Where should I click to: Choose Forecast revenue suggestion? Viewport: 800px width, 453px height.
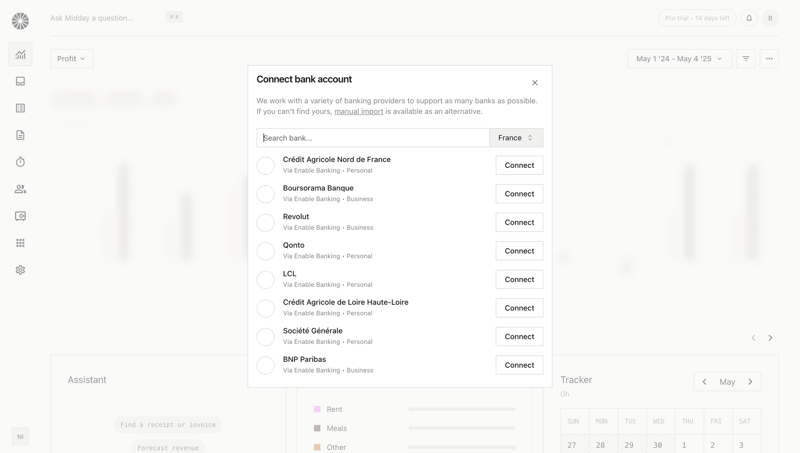pos(168,447)
